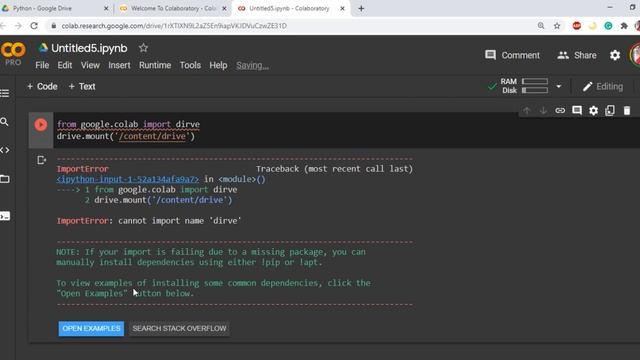The height and width of the screenshot is (360, 640).
Task: Open the Tools menu
Action: coord(190,65)
